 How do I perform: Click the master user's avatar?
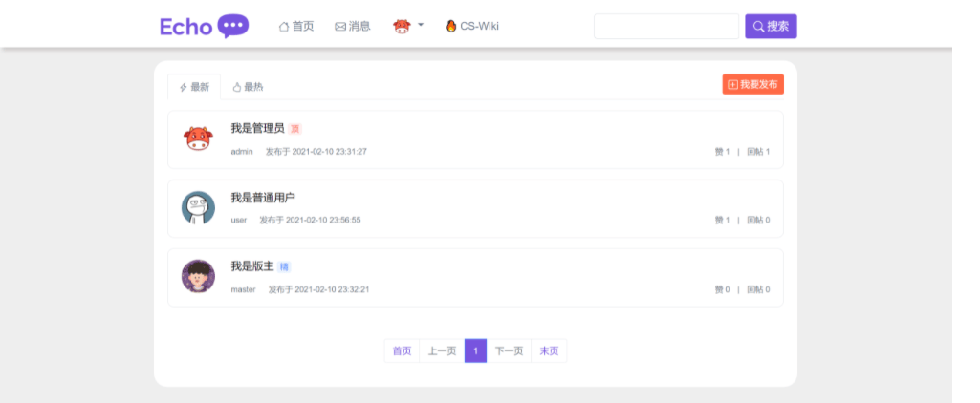[198, 277]
